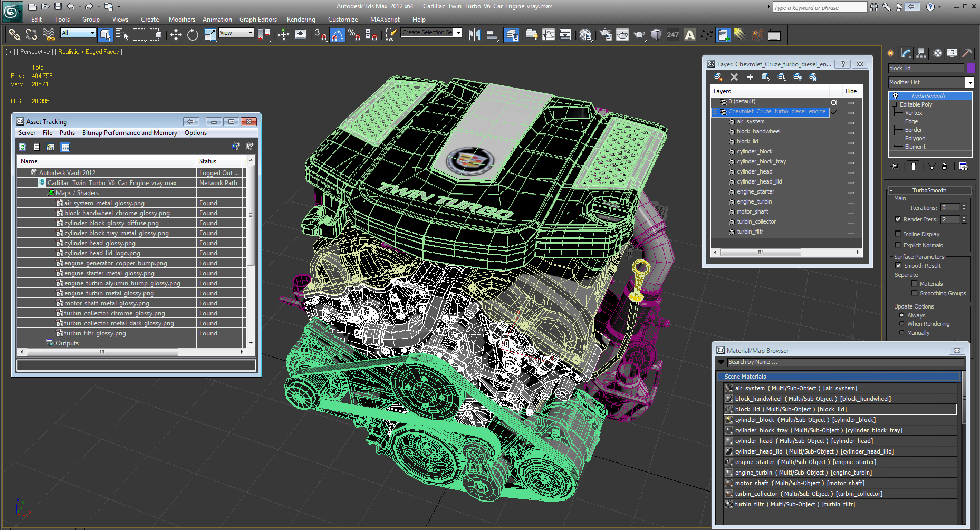Toggle the Smooth Result checkbox
Image resolution: width=980 pixels, height=530 pixels.
(x=898, y=266)
